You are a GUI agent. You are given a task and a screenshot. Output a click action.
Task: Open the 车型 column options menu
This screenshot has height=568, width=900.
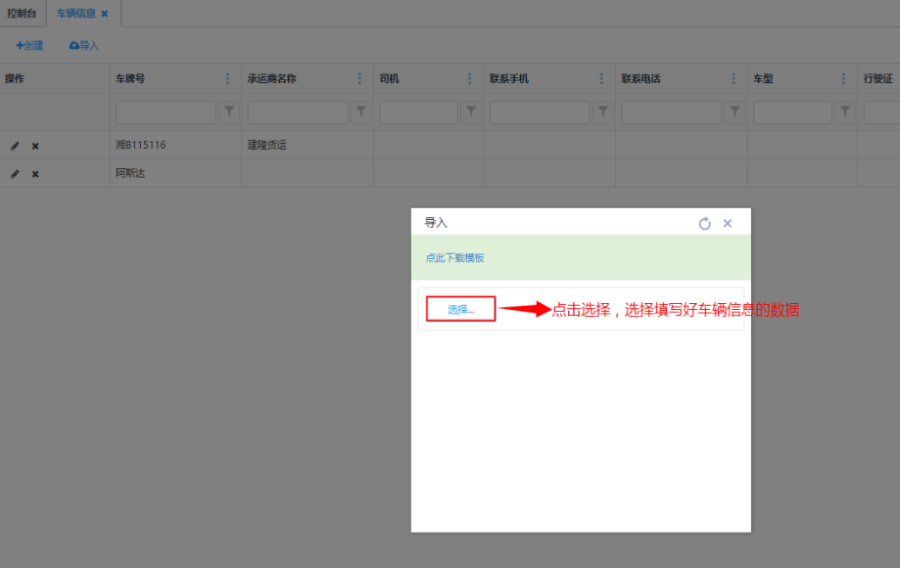click(x=843, y=79)
